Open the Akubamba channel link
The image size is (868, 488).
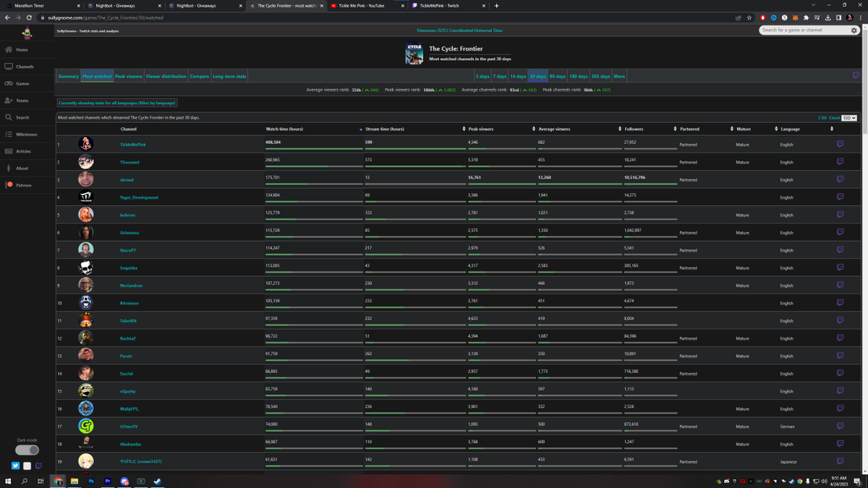[x=130, y=444]
